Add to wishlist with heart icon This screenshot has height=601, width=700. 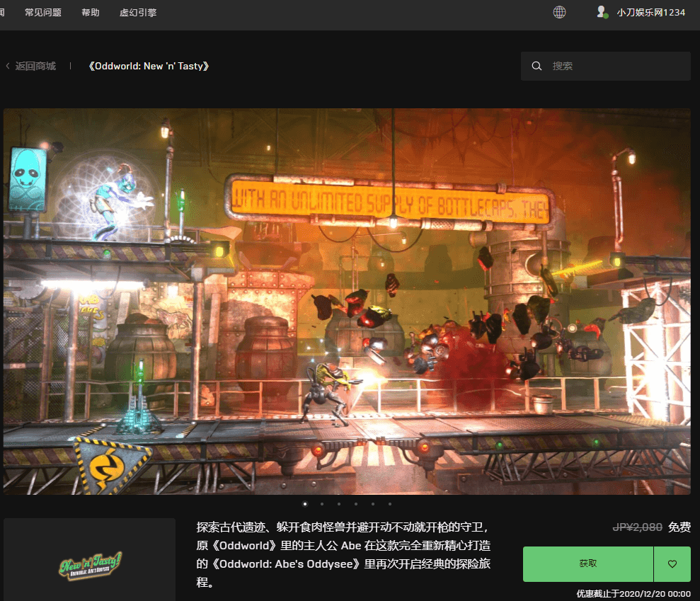click(x=672, y=564)
